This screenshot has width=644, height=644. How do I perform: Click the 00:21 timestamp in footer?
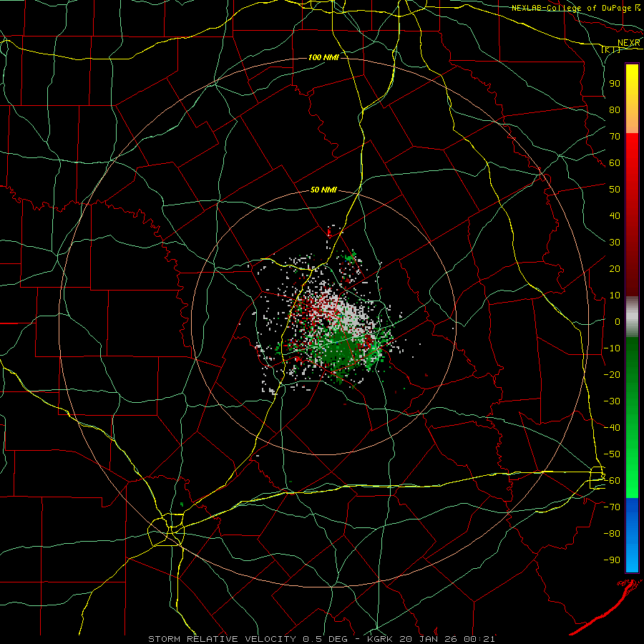(481, 639)
